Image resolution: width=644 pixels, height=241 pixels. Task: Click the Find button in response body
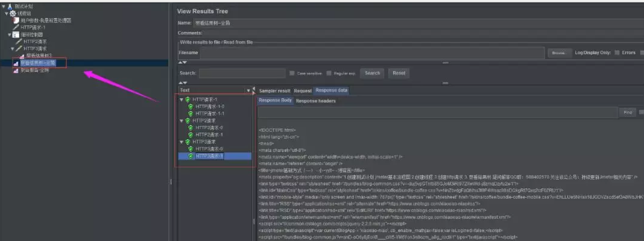coord(628,112)
